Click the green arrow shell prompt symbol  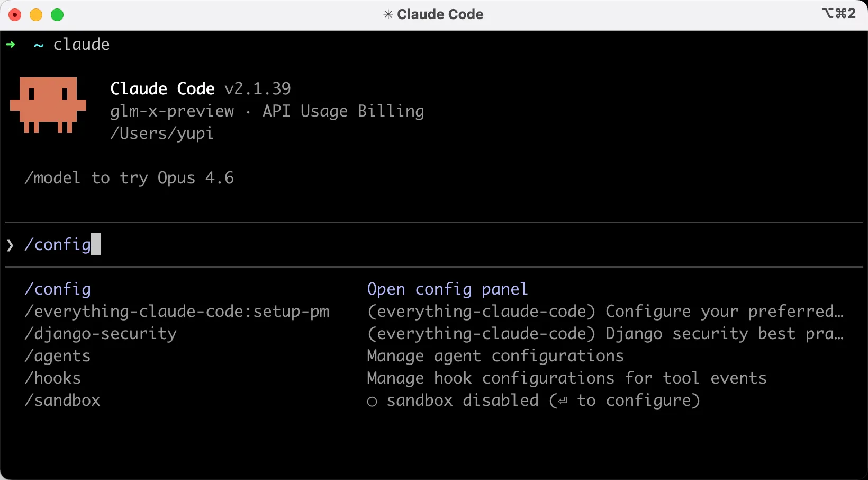pyautogui.click(x=11, y=45)
